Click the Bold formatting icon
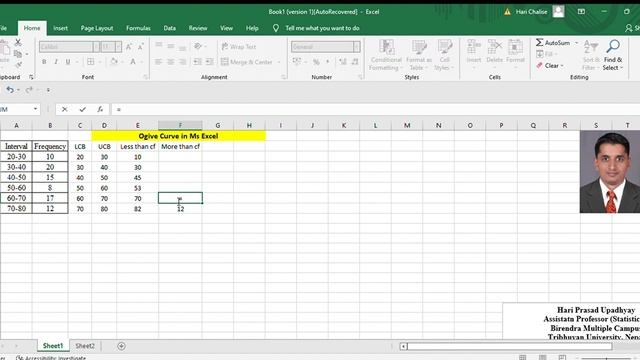The height and width of the screenshot is (360, 640). [x=44, y=62]
